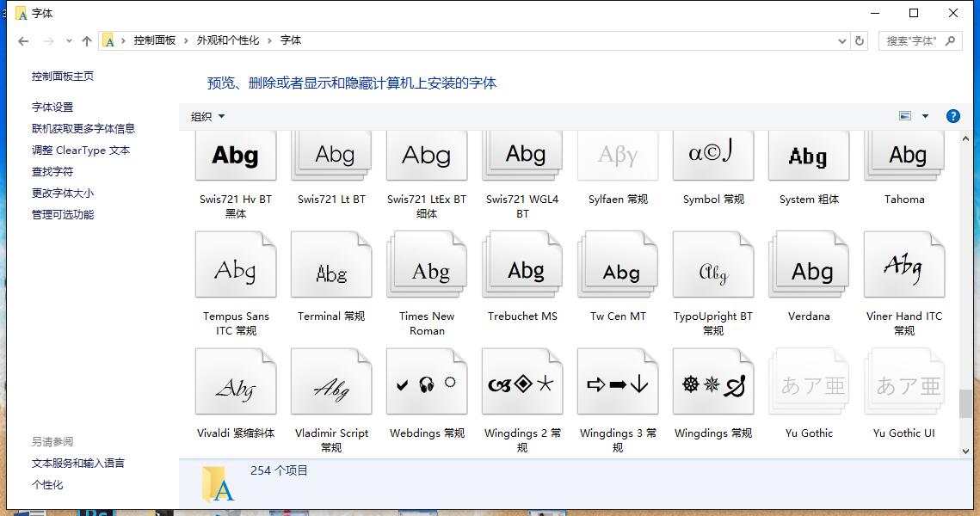Viewport: 980px width, 516px height.
Task: Click the 字体 window title icon
Action: (22, 13)
